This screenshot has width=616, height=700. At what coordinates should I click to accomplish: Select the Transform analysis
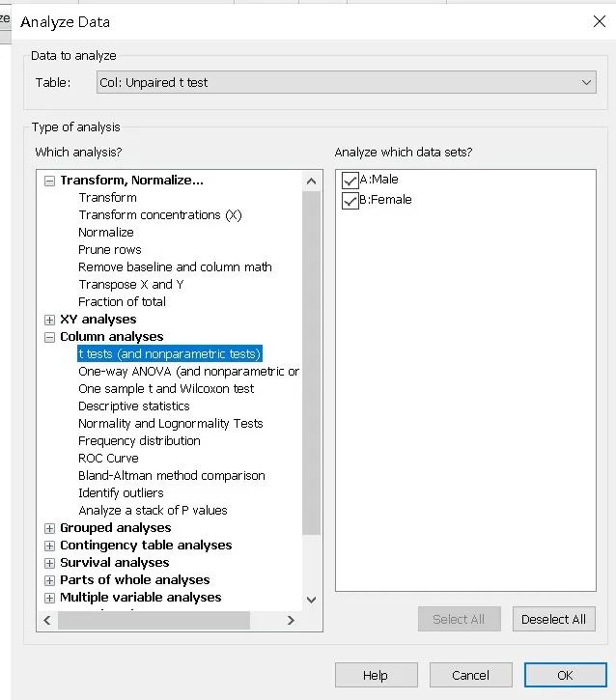coord(107,197)
